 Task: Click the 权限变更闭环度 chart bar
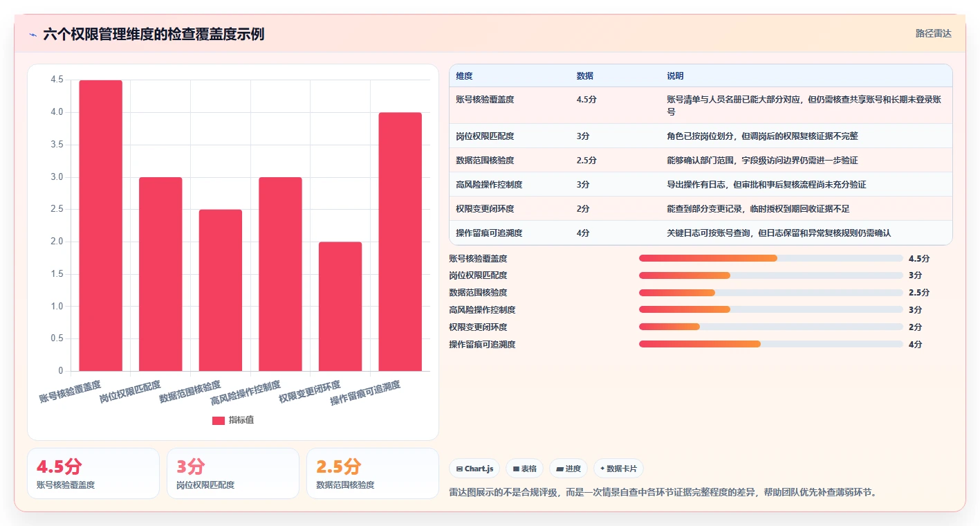[340, 307]
